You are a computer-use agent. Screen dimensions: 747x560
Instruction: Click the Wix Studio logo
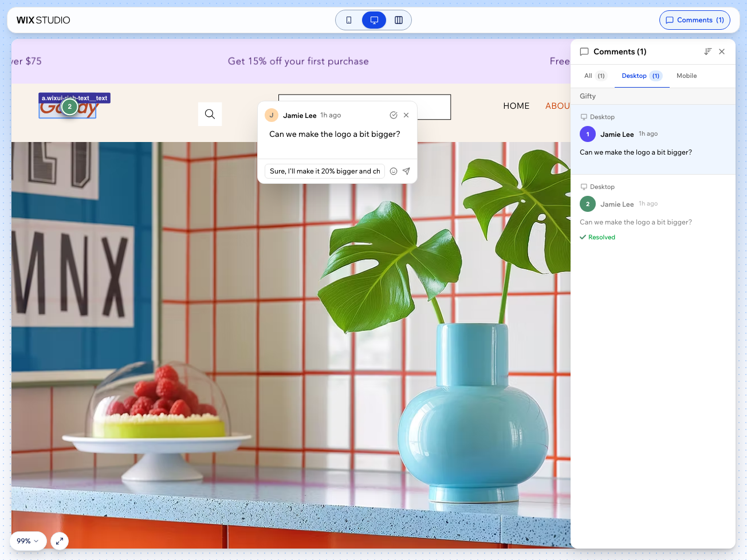[x=43, y=20]
